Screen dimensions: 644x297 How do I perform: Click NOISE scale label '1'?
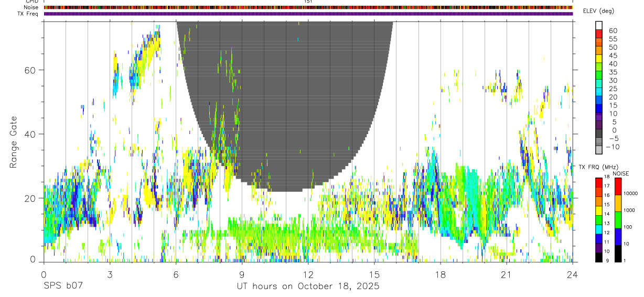click(x=625, y=260)
